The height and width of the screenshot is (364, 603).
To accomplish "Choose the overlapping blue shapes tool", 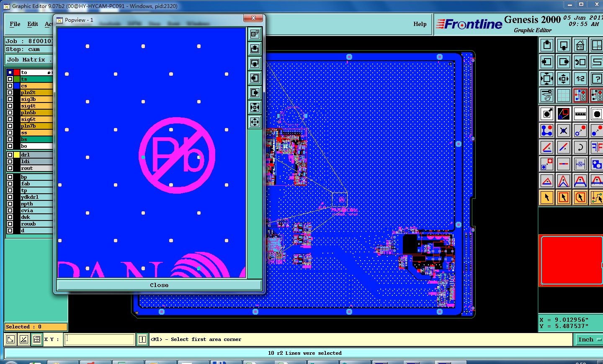I will pos(597,164).
